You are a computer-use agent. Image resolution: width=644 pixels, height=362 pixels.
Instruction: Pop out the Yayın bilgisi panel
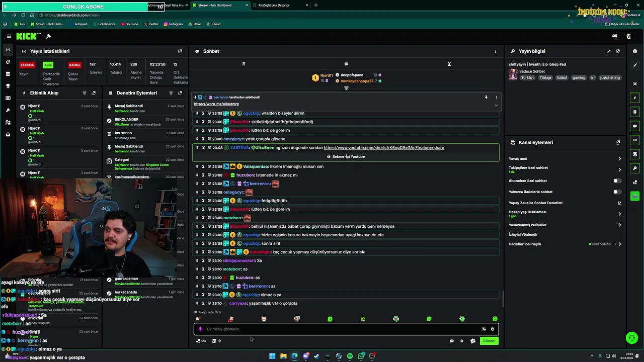click(618, 51)
